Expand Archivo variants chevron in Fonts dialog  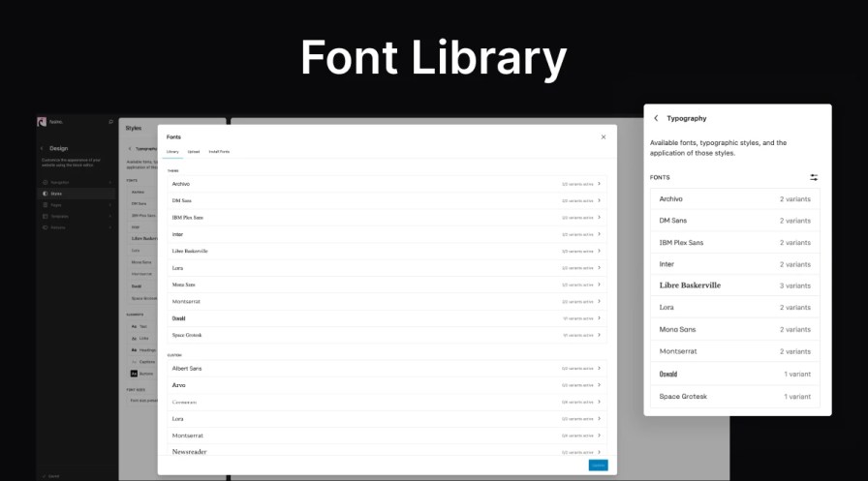(599, 184)
